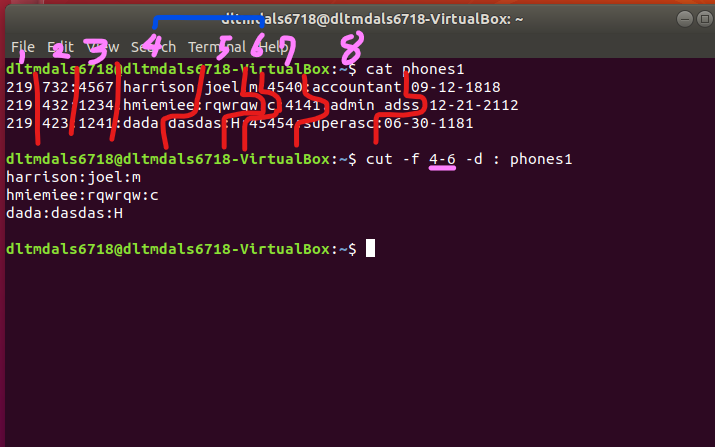Image resolution: width=715 pixels, height=447 pixels.
Task: Click the window title bar text
Action: pos(372,19)
